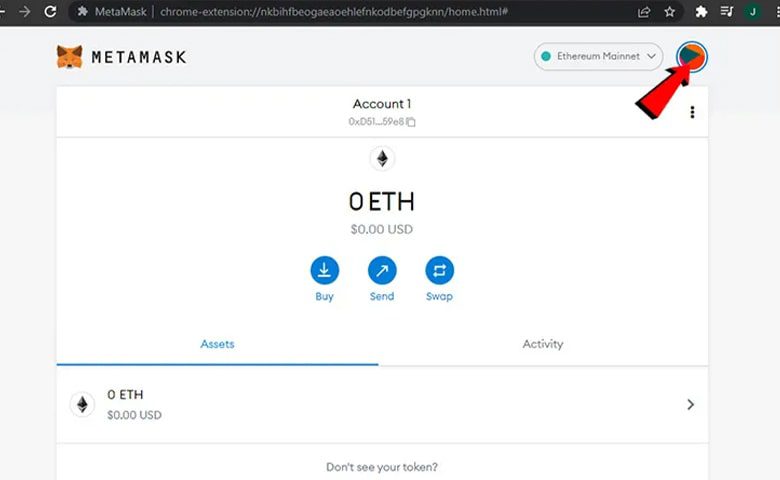Switch to the Assets tab
This screenshot has width=780, height=480.
(x=217, y=344)
